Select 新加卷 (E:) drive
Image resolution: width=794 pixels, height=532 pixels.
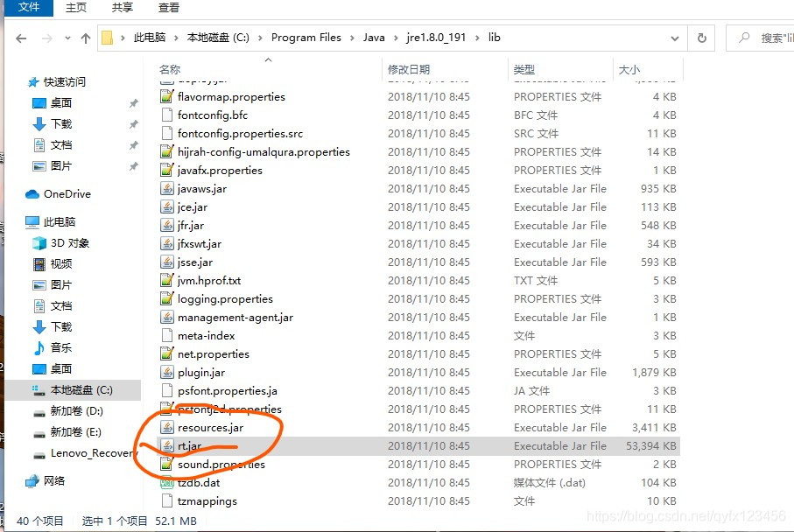(x=76, y=432)
